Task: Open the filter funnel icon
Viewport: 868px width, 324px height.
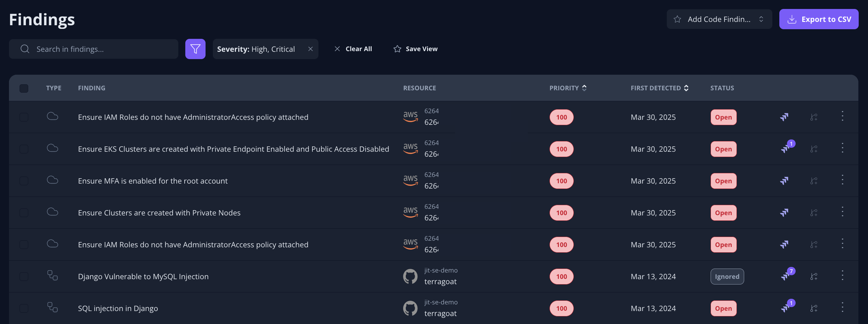Action: tap(195, 49)
